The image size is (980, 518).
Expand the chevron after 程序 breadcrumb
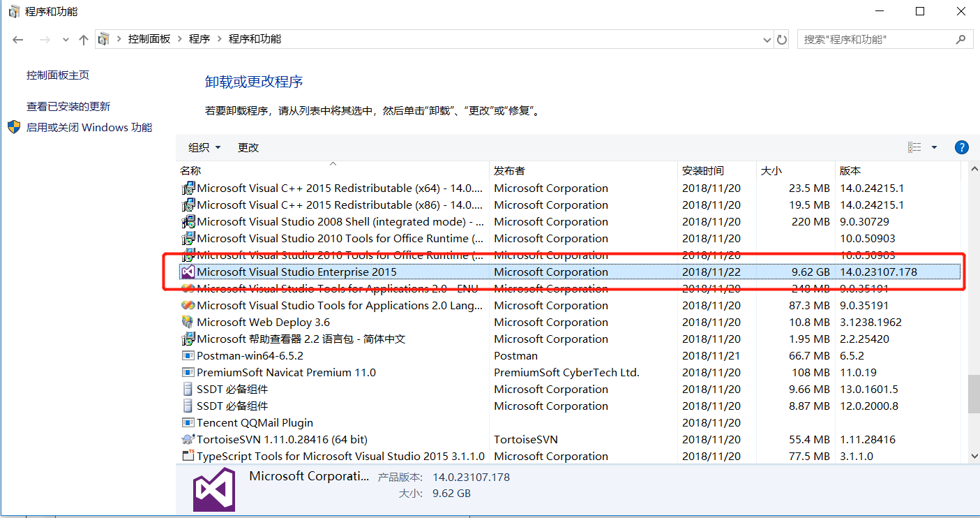pyautogui.click(x=219, y=39)
